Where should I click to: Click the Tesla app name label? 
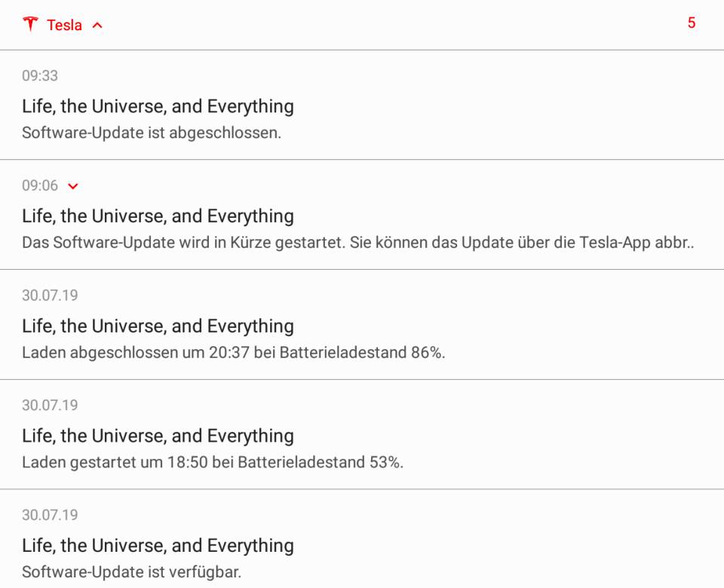(x=64, y=25)
